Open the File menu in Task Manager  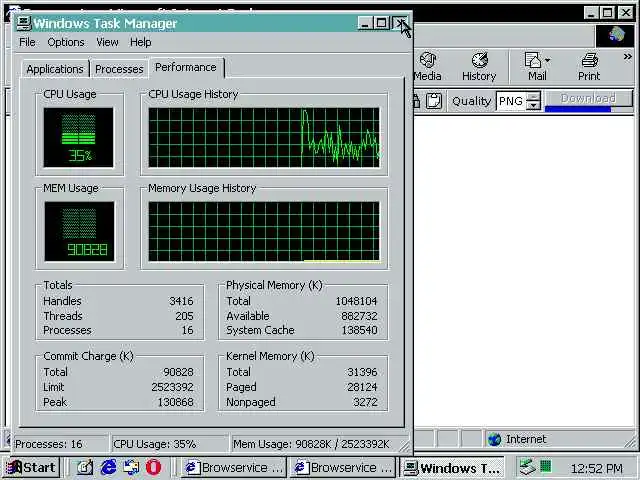(x=27, y=42)
